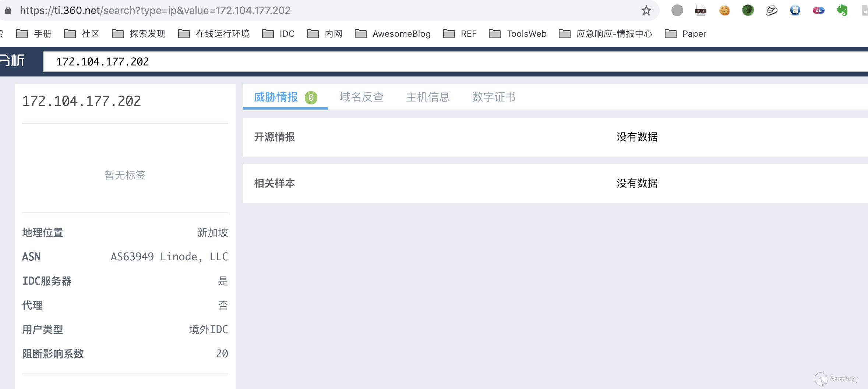This screenshot has height=389, width=868.
Task: Click the IP search input box
Action: pos(456,62)
